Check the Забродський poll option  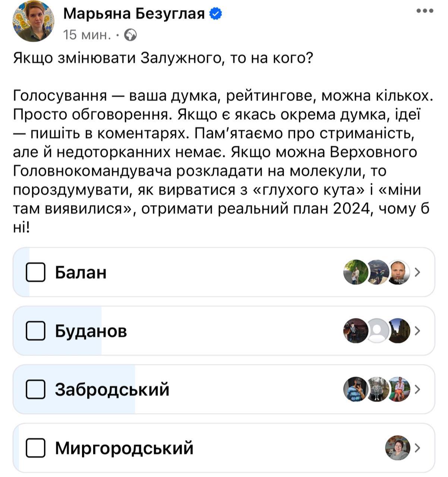[36, 389]
